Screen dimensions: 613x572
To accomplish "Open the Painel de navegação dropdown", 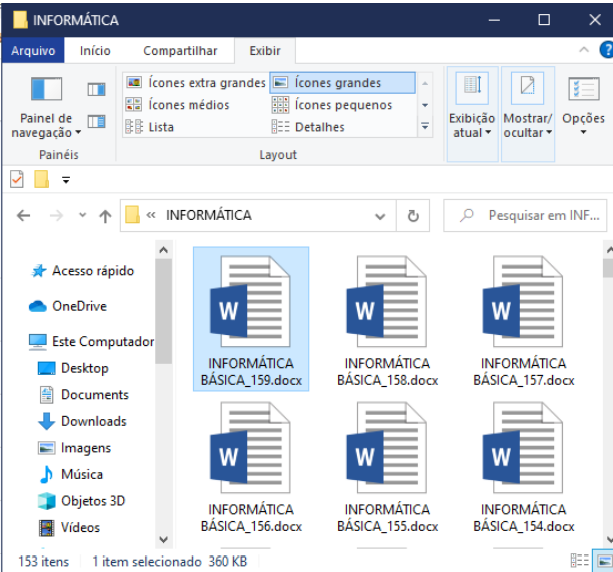I will tap(47, 105).
